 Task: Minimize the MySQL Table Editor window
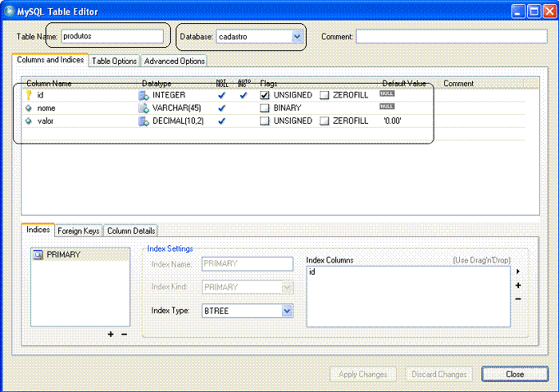pyautogui.click(x=518, y=11)
